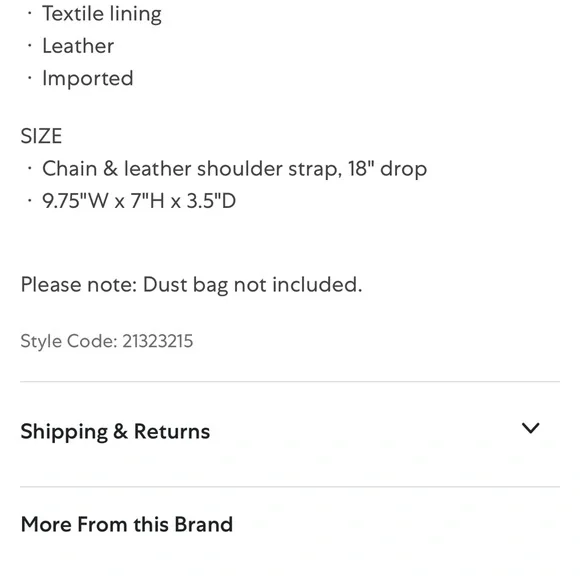Select the 'Please note' dust bag notice

tap(191, 285)
